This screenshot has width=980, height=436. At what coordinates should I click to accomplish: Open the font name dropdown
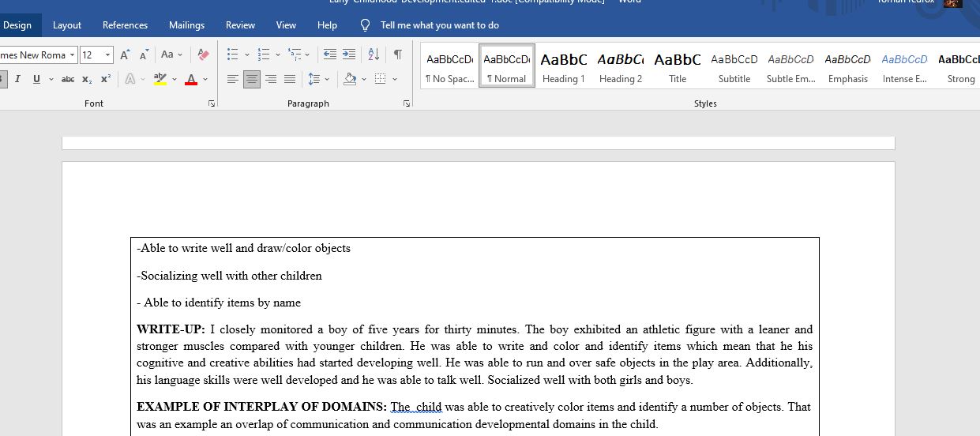[x=73, y=55]
